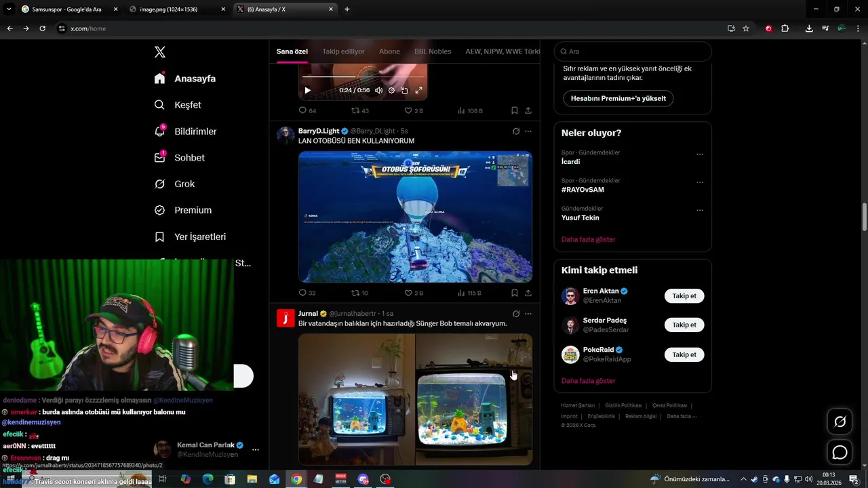Expand guitar video to fullscreen
The width and height of the screenshot is (868, 488).
[418, 90]
